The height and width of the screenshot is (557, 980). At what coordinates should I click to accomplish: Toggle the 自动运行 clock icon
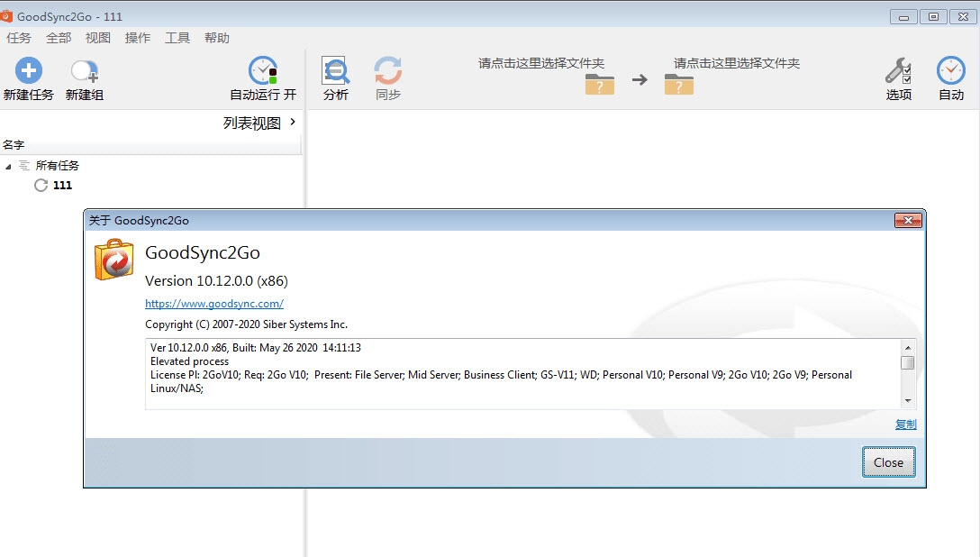[263, 70]
